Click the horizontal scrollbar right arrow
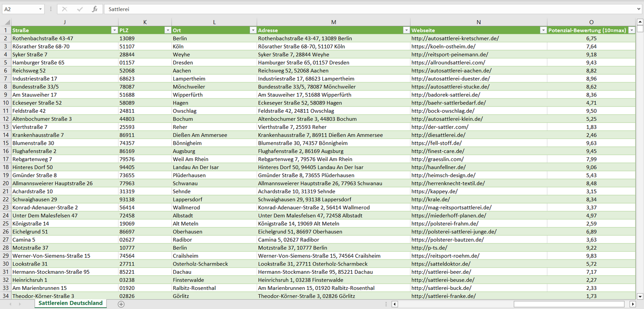644x309 pixels. coord(632,304)
